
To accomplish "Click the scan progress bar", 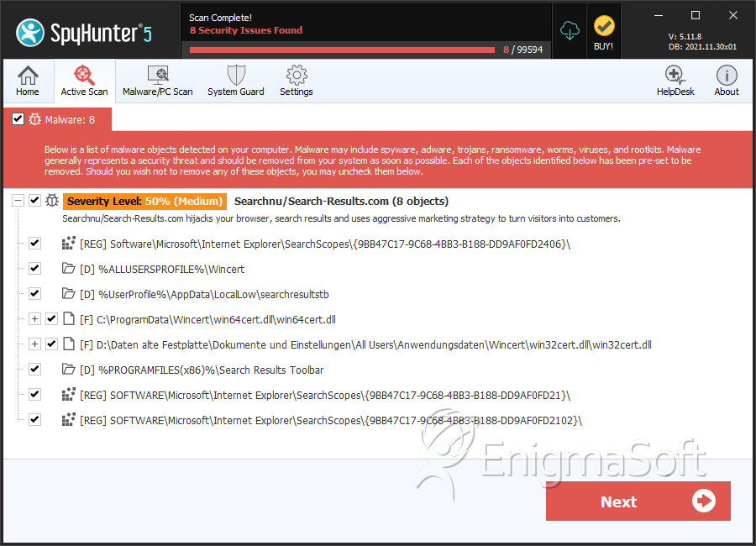I will 342,50.
